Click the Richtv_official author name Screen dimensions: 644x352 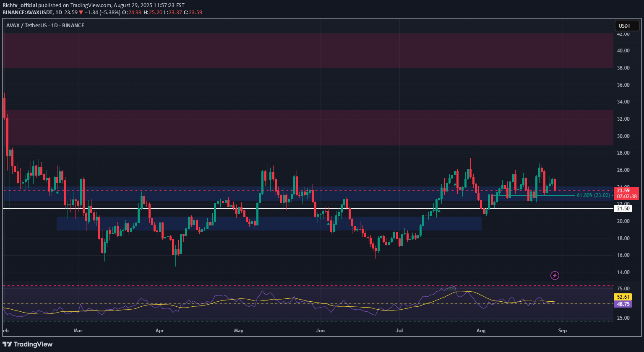(x=19, y=5)
